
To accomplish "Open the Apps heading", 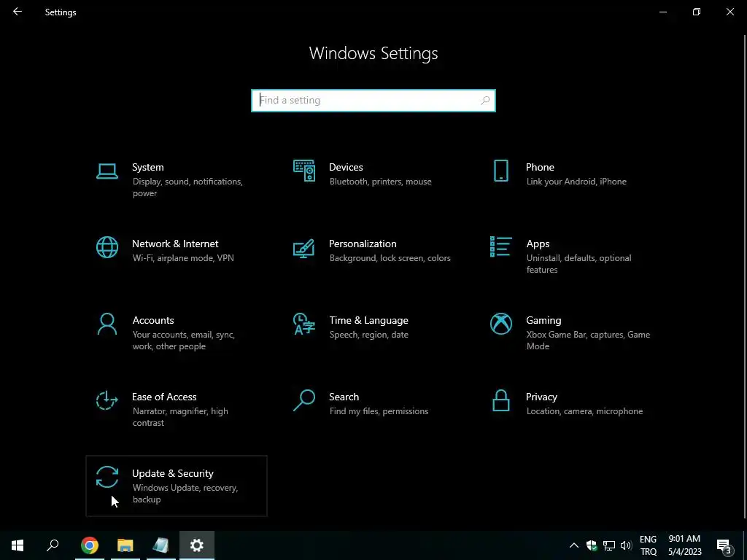I will pyautogui.click(x=538, y=244).
